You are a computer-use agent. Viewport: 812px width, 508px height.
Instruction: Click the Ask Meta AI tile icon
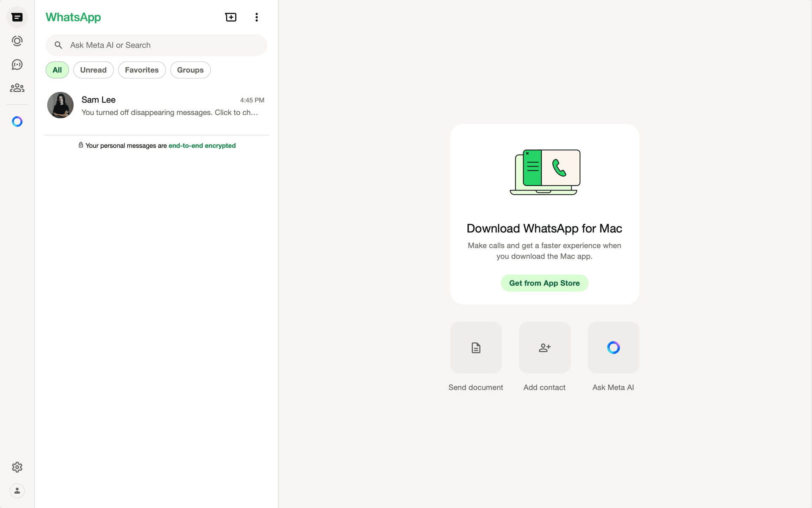613,348
